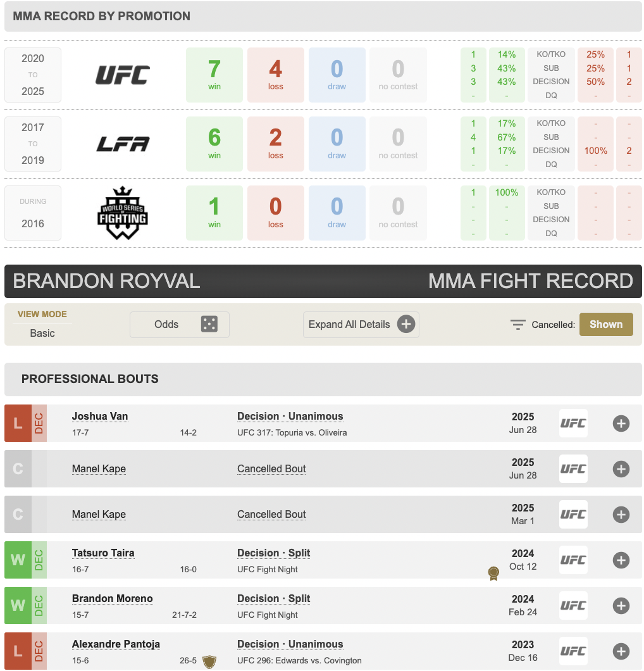The height and width of the screenshot is (671, 644).
Task: Click the World Series of Fighting logo
Action: [x=123, y=213]
